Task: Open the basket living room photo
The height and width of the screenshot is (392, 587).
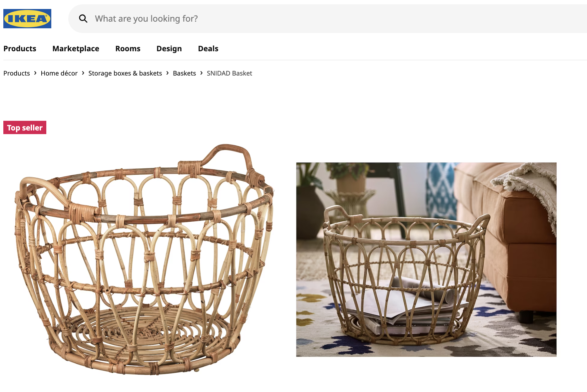Action: [426, 260]
